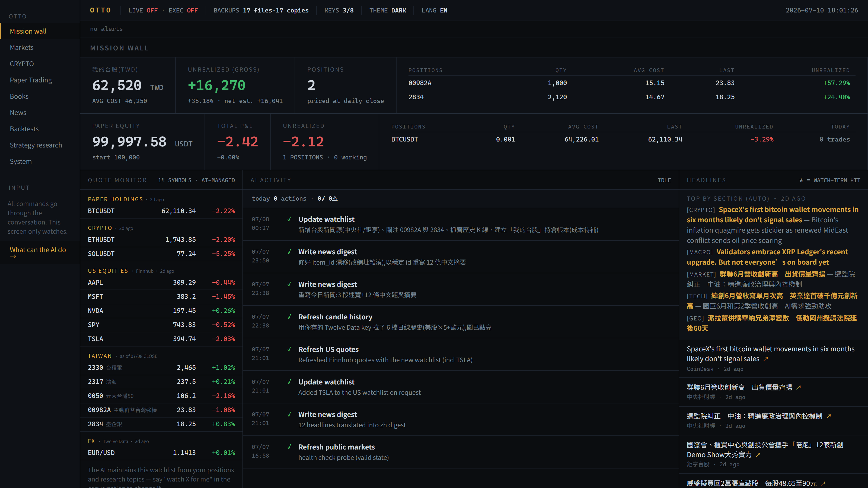Image resolution: width=868 pixels, height=488 pixels.
Task: Click the BACKUPS 17 files status
Action: point(261,11)
